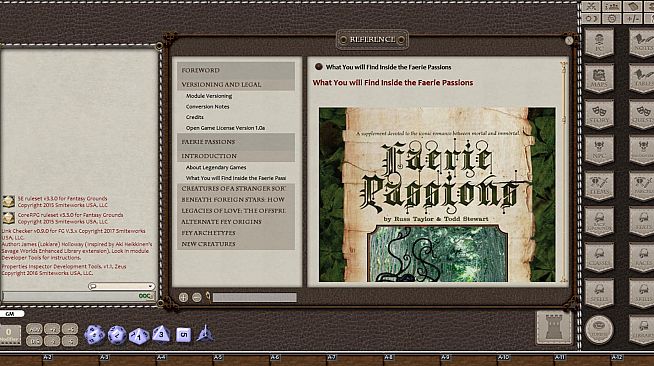Expand New Creatures chapter
Viewport: 654px width, 366px height.
point(236,244)
